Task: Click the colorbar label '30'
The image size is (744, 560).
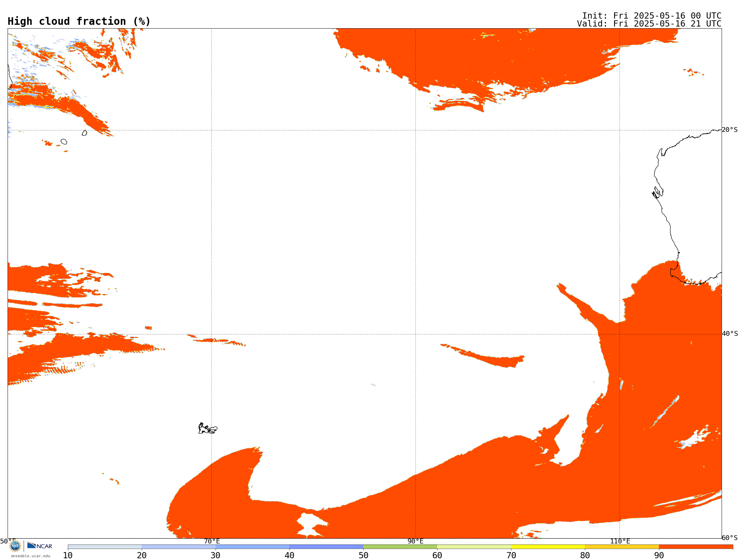Action: coord(216,556)
